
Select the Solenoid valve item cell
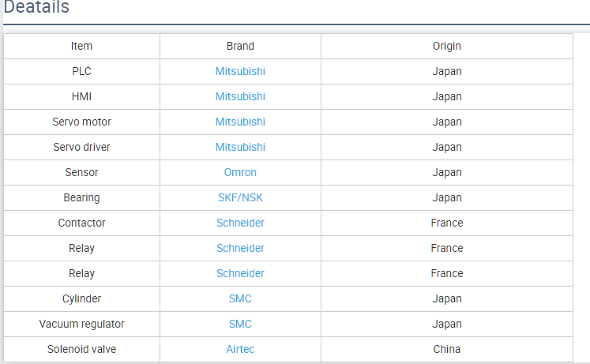coord(81,349)
